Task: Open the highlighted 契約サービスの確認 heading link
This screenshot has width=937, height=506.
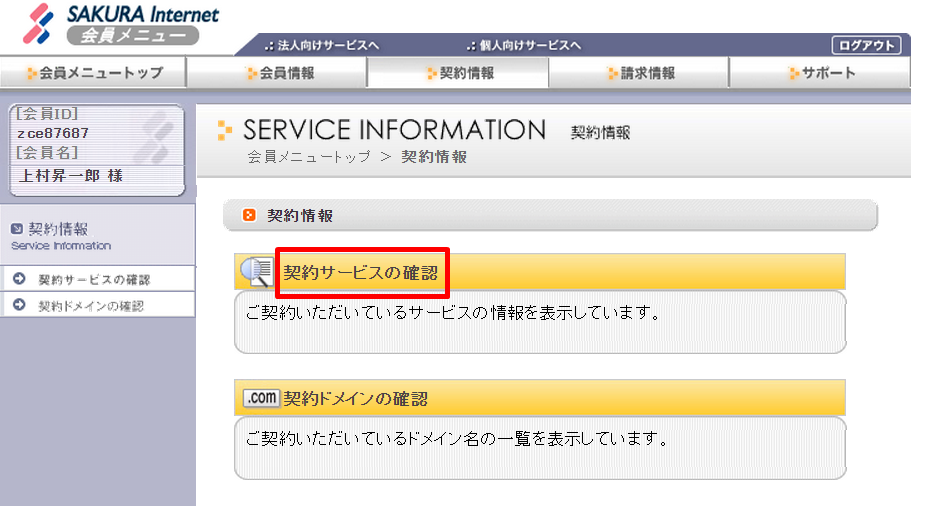Action: click(x=360, y=273)
